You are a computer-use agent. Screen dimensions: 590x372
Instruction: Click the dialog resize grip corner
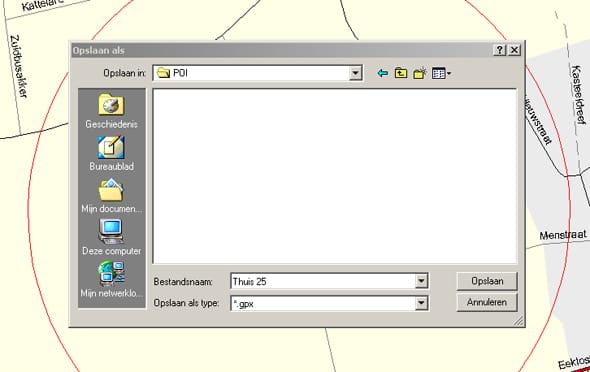[519, 321]
